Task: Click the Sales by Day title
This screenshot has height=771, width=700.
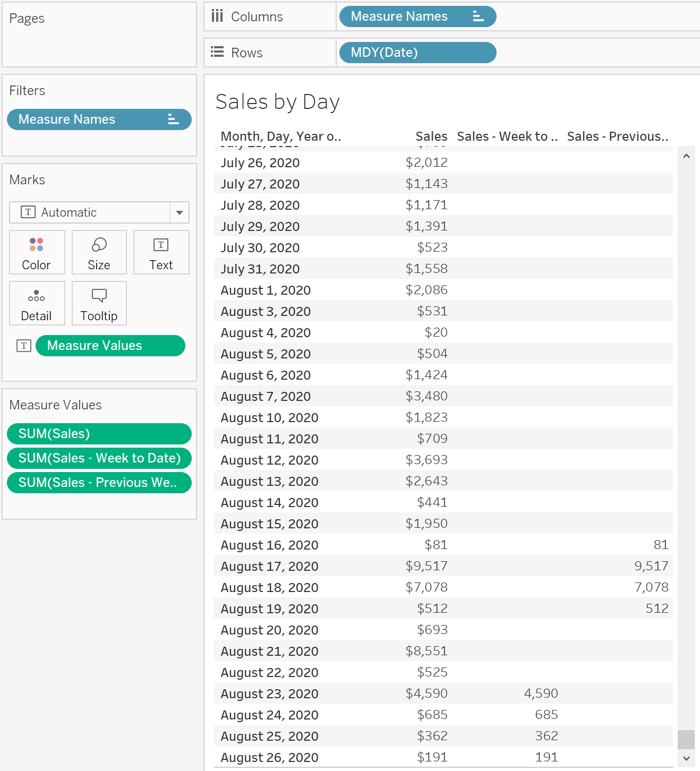Action: [x=278, y=102]
